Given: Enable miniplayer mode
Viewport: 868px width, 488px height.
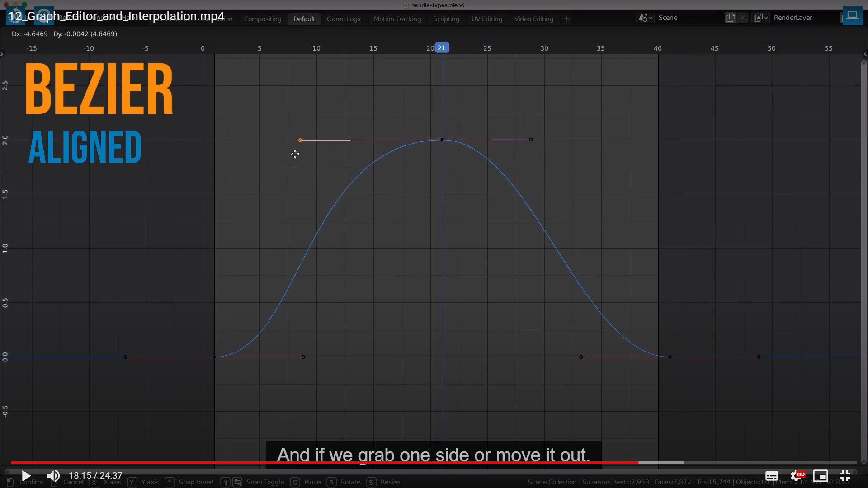Looking at the screenshot, I should point(820,476).
